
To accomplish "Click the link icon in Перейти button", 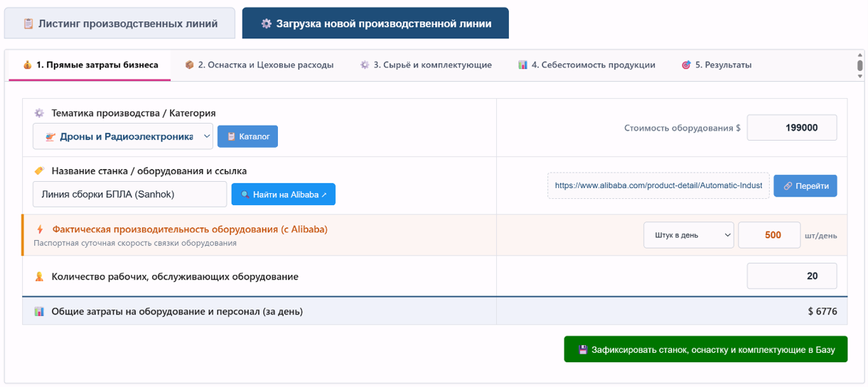I will click(788, 186).
